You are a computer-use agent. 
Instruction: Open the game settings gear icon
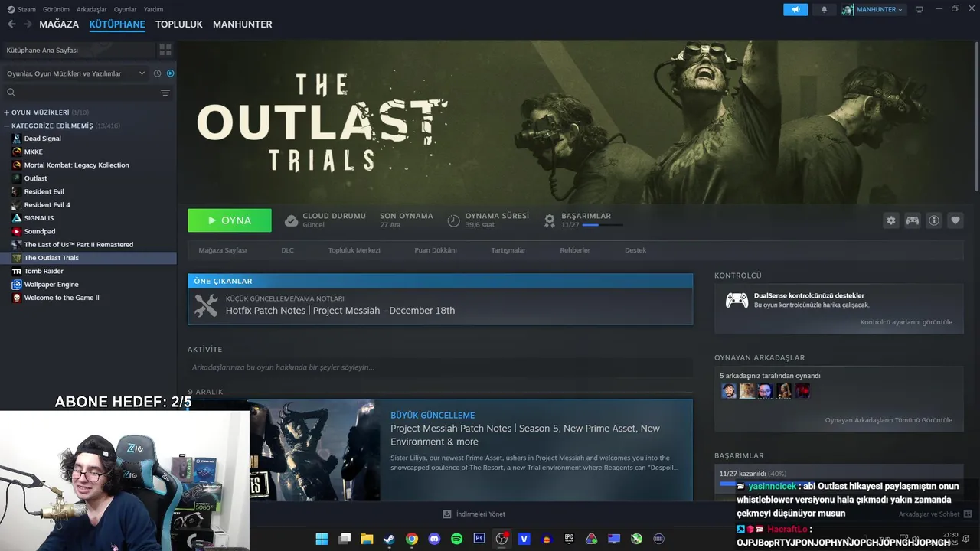pyautogui.click(x=890, y=220)
